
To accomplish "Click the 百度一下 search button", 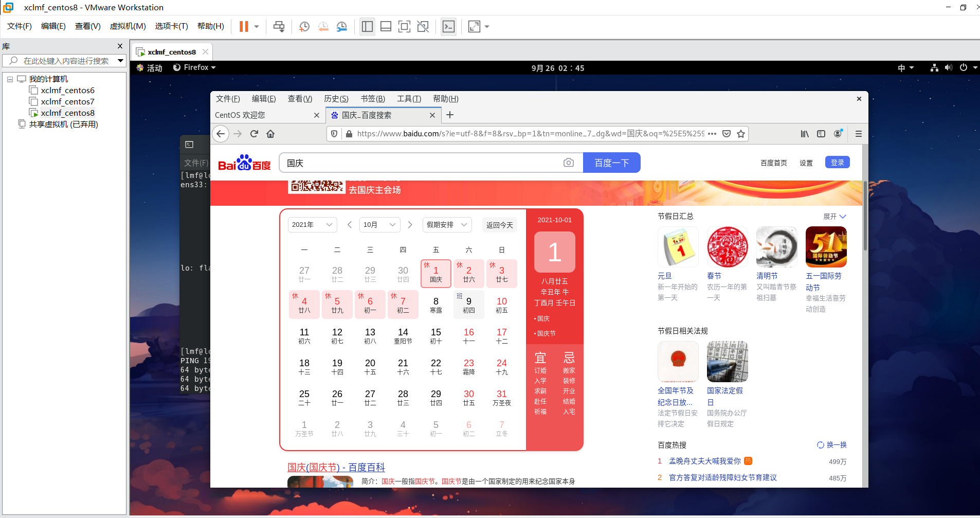I will coord(611,162).
